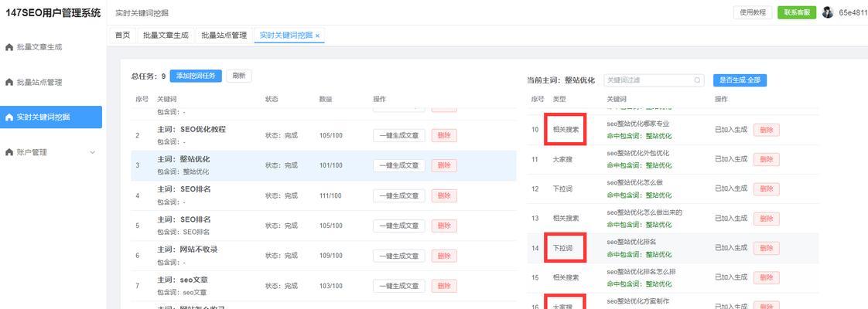The image size is (868, 309).
Task: Click the 103/100 count value
Action: [x=330, y=286]
